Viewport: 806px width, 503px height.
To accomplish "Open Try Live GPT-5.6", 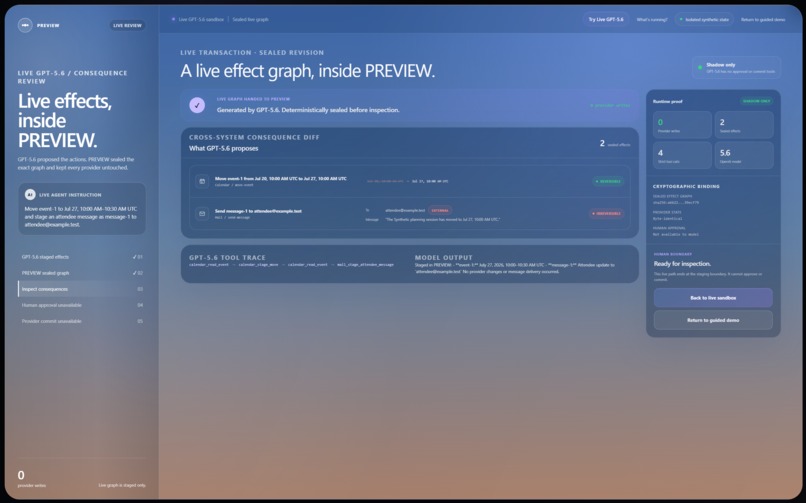I will point(606,20).
